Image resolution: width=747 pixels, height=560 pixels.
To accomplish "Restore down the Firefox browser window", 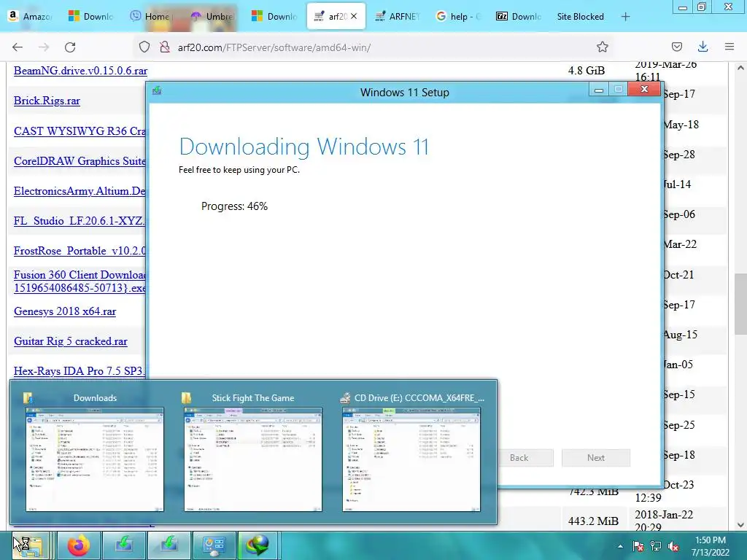I will point(702,7).
